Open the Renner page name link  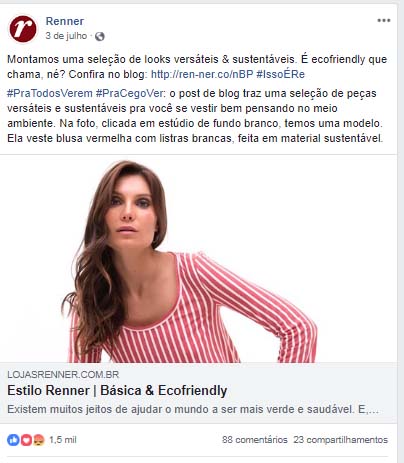tap(65, 21)
